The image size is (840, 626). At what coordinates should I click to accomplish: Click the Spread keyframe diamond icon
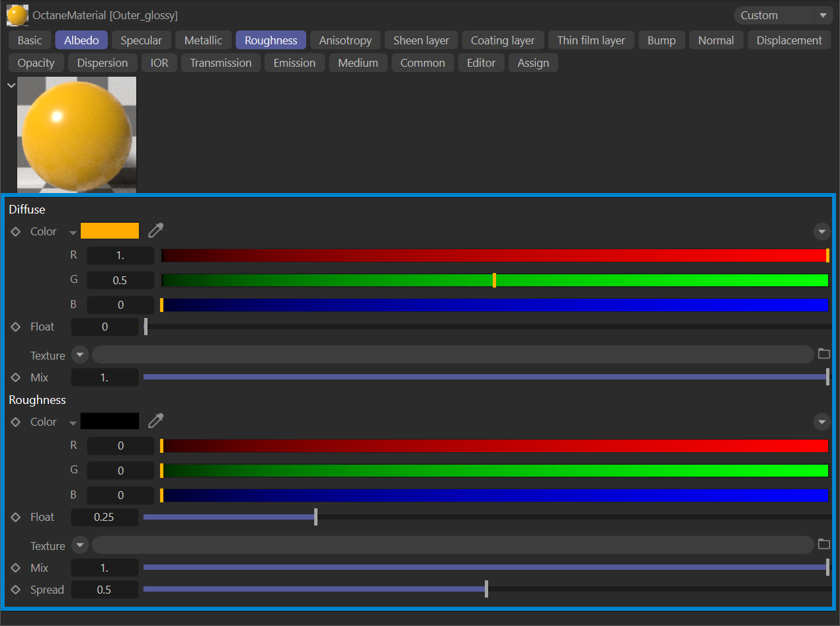[16, 590]
